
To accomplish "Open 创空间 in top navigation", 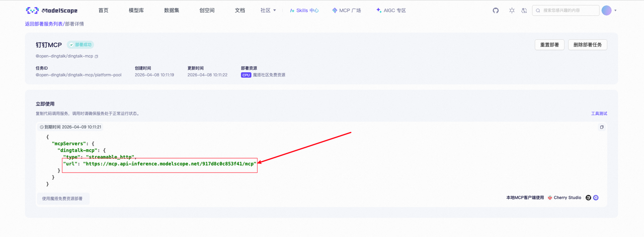I will click(207, 10).
